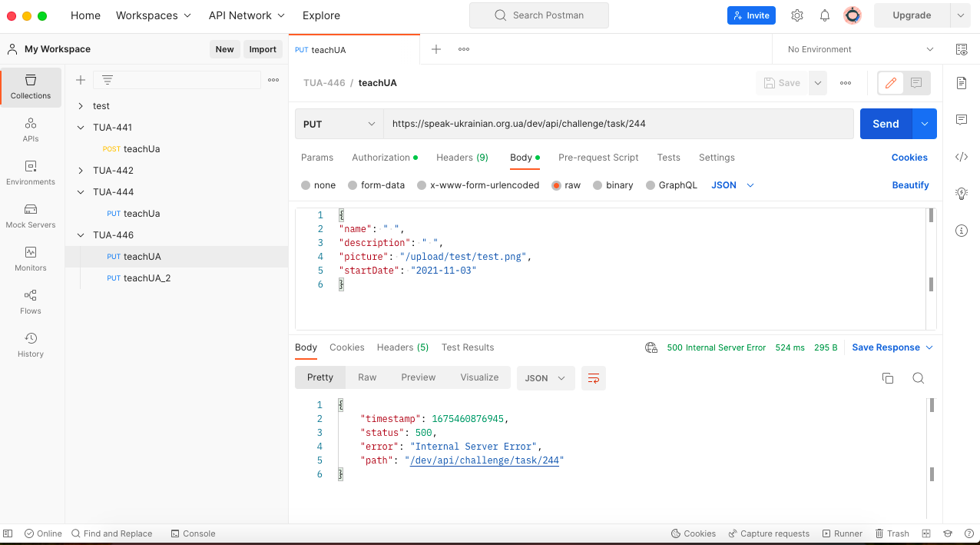Open the Console in status bar
This screenshot has height=545, width=980.
point(193,533)
